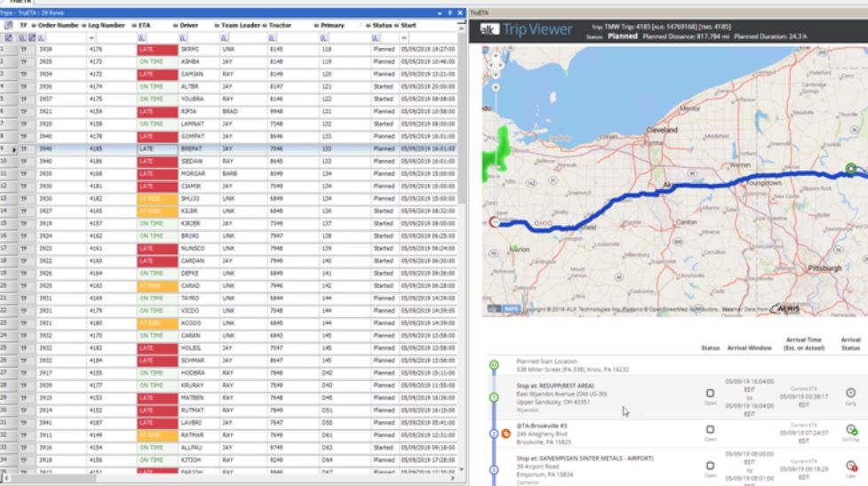The image size is (868, 486).
Task: Select row with driver MORGAR
Action: pyautogui.click(x=229, y=174)
